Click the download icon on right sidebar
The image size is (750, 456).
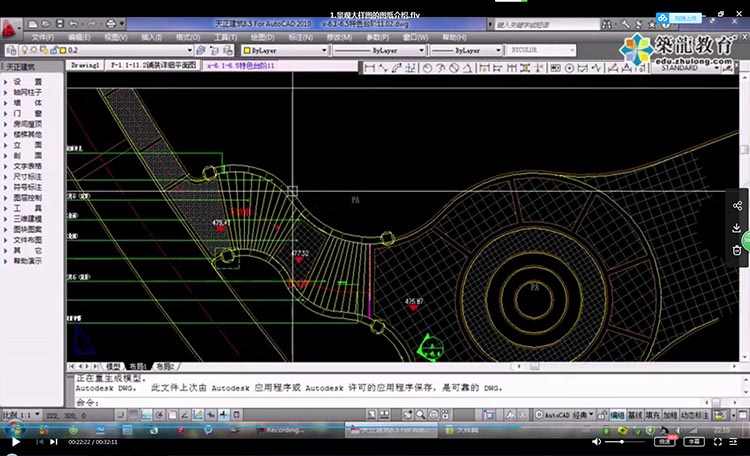coord(737,228)
